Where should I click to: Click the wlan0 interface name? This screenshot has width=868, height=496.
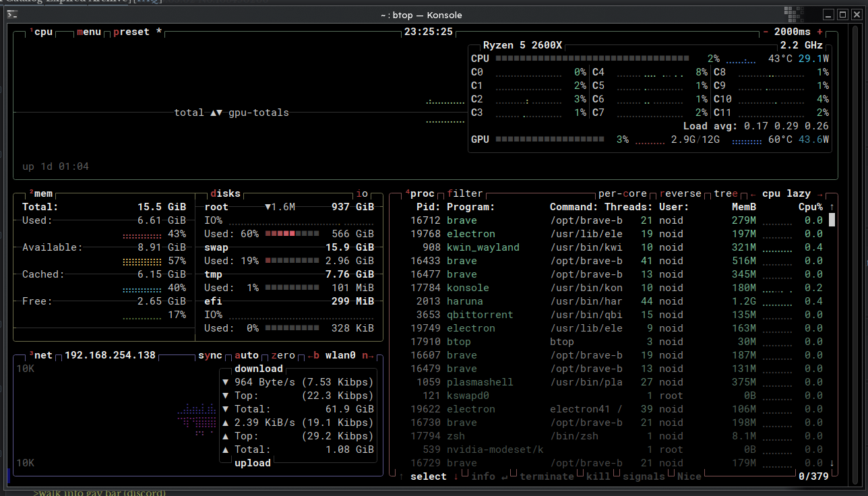click(341, 355)
